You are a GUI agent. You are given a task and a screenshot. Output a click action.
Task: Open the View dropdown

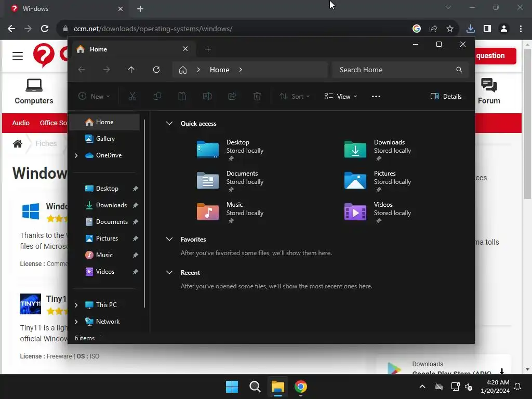(341, 96)
